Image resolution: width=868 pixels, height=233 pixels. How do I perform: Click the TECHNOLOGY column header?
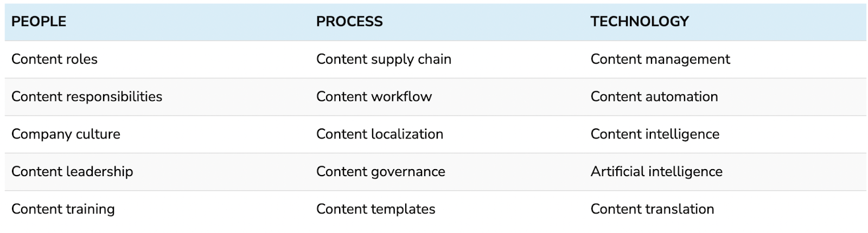pyautogui.click(x=640, y=22)
